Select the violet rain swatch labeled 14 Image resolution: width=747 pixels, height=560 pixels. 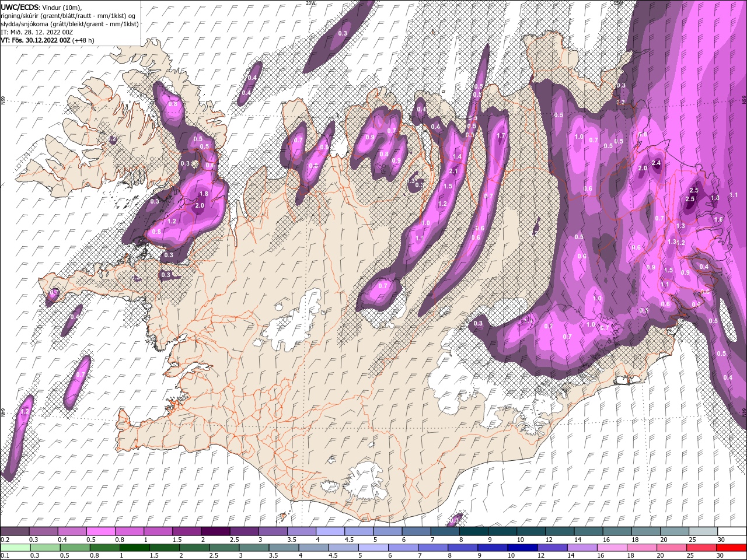pyautogui.click(x=581, y=548)
